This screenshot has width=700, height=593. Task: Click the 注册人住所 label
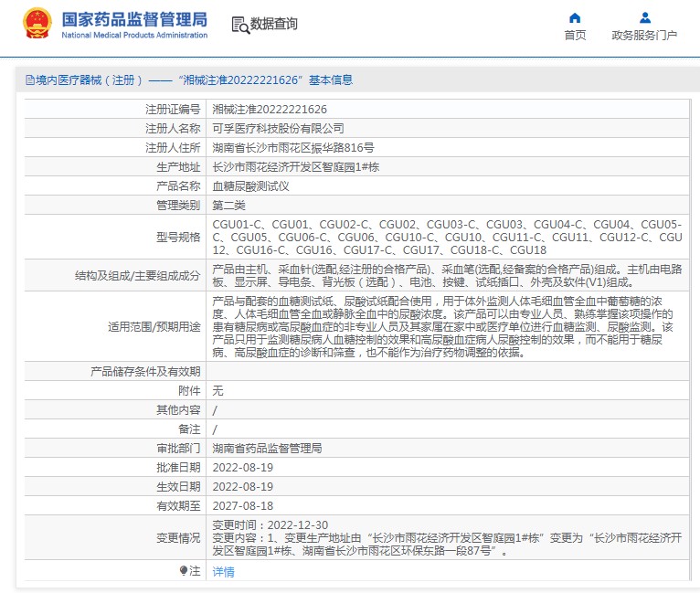pyautogui.click(x=173, y=148)
